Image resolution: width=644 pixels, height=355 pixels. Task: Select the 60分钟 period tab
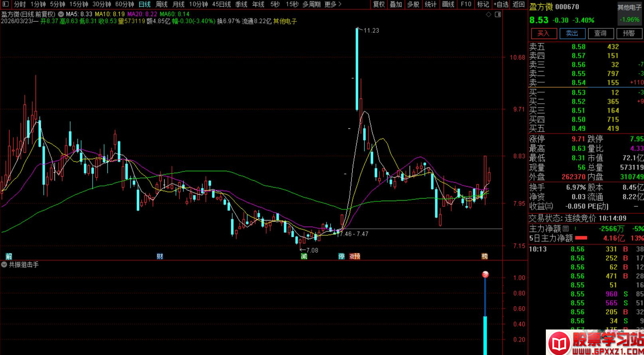coord(124,4)
